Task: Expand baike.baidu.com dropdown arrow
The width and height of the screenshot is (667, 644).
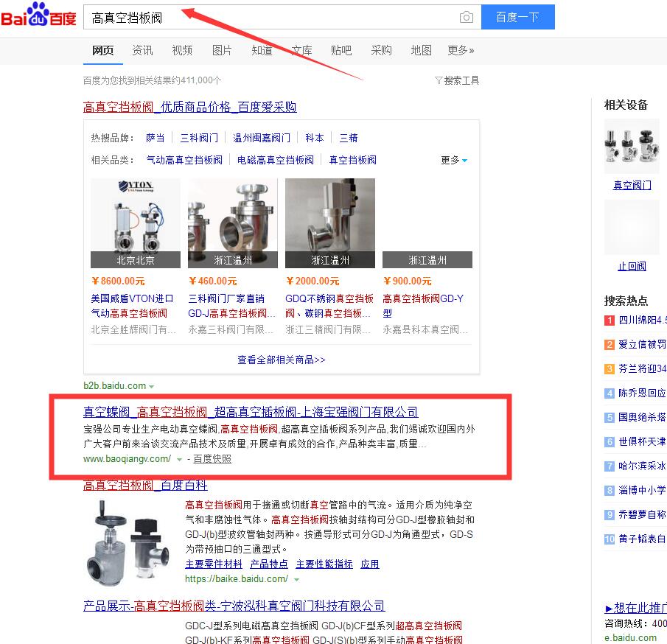Action: tap(296, 579)
